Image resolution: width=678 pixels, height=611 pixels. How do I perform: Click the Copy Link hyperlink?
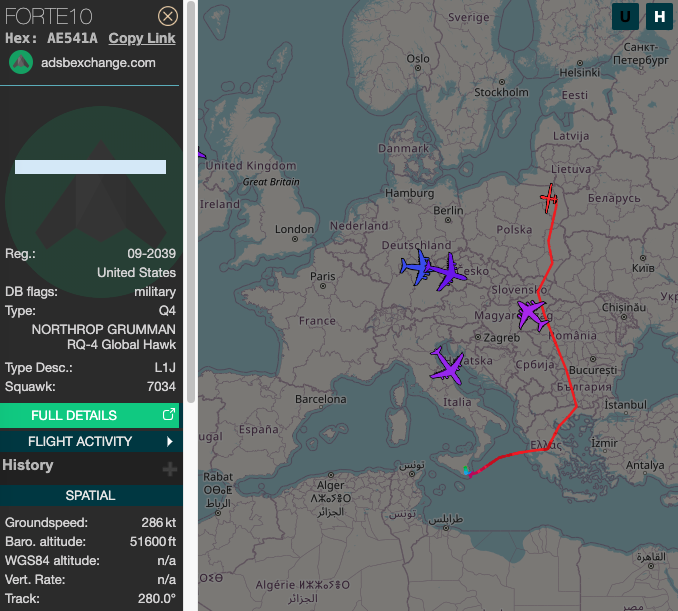pos(142,38)
